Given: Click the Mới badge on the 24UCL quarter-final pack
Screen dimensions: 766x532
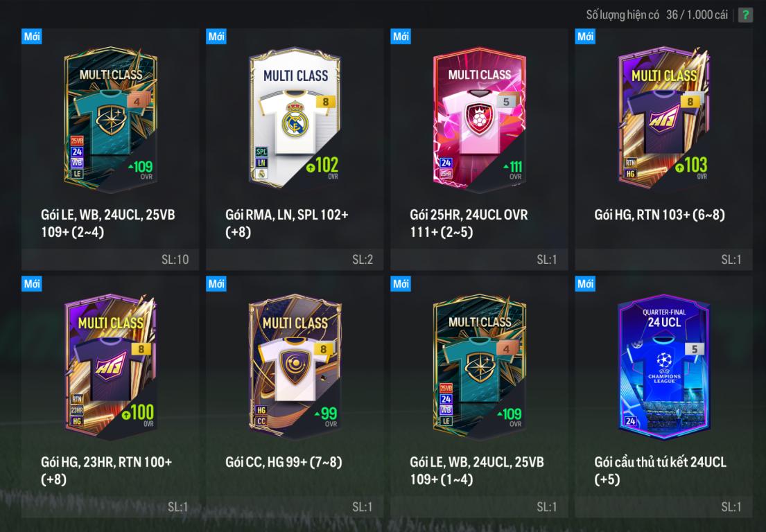Looking at the screenshot, I should click(x=585, y=284).
